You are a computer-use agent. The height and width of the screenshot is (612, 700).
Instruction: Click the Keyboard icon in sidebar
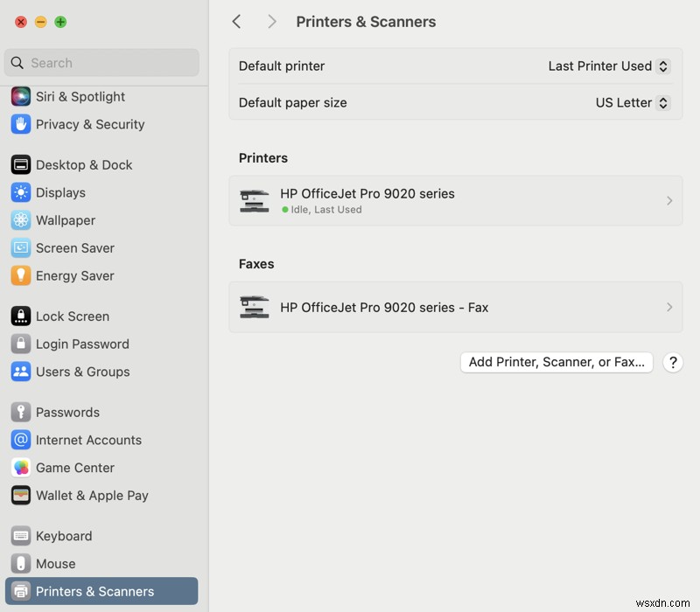20,535
